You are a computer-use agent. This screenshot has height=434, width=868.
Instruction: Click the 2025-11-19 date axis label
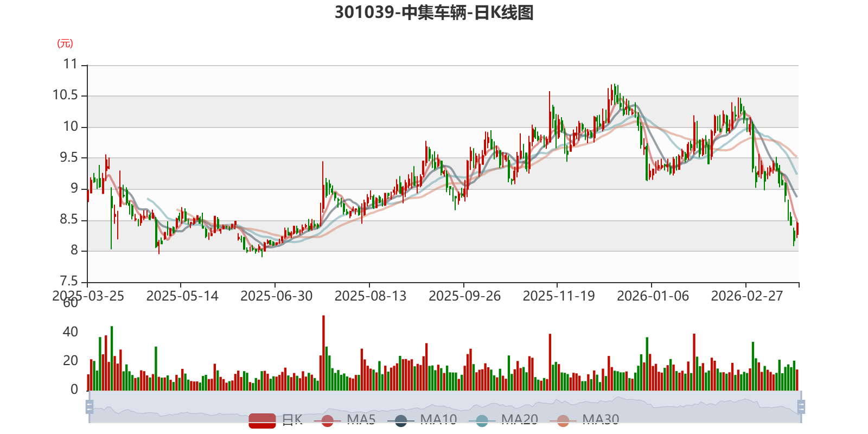point(559,296)
